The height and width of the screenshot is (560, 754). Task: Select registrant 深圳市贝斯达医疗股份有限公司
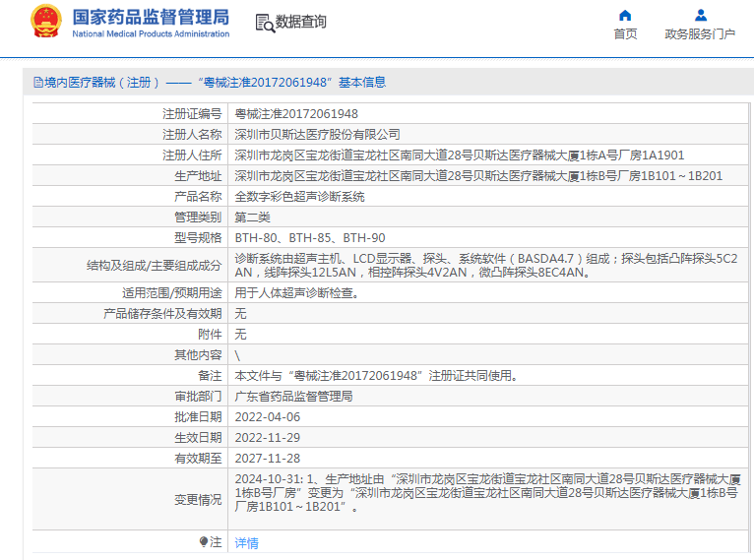[x=317, y=135]
